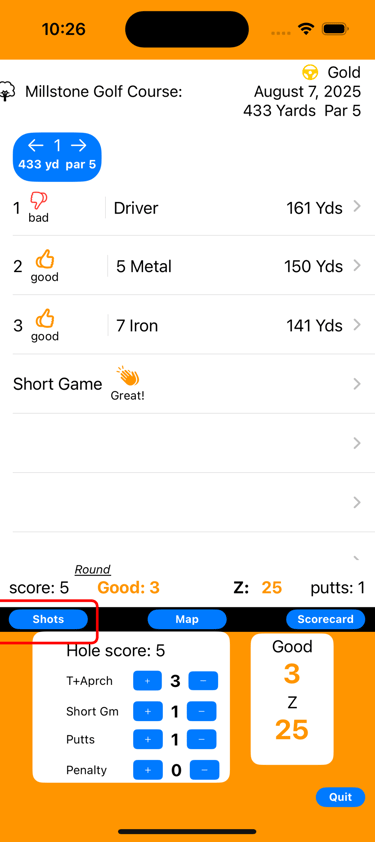Tap the clapping hands Great! icon

point(128,377)
